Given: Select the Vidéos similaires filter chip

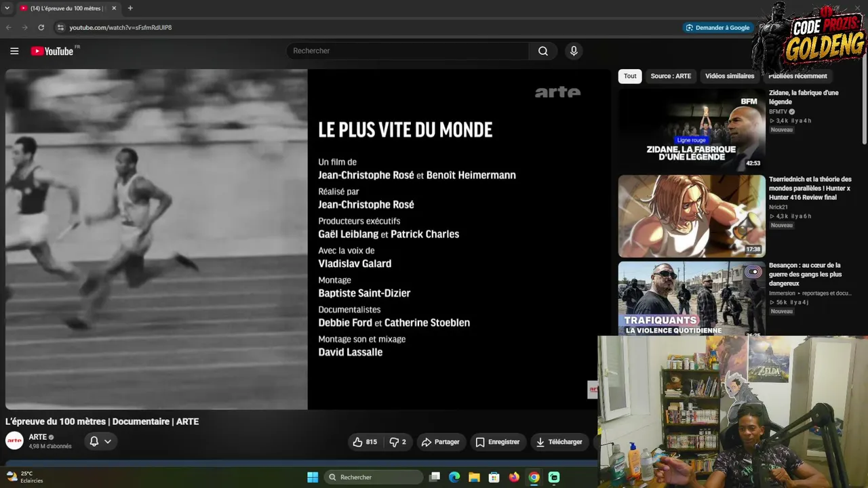Looking at the screenshot, I should point(730,76).
